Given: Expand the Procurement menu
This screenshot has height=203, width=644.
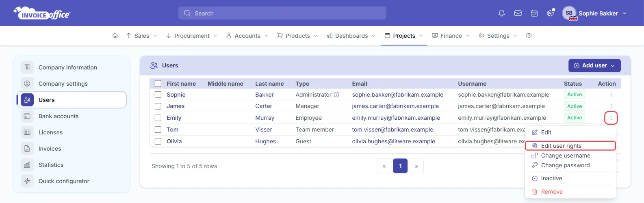Looking at the screenshot, I should [192, 36].
